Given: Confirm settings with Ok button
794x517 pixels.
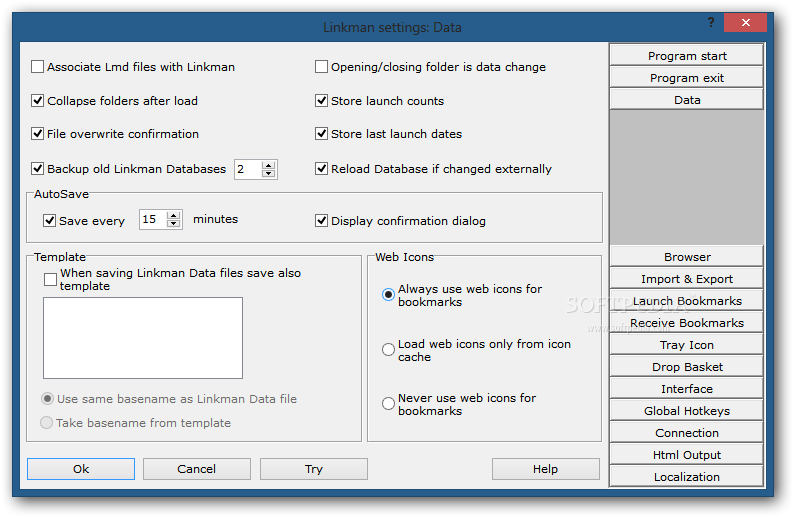Looking at the screenshot, I should pyautogui.click(x=81, y=469).
